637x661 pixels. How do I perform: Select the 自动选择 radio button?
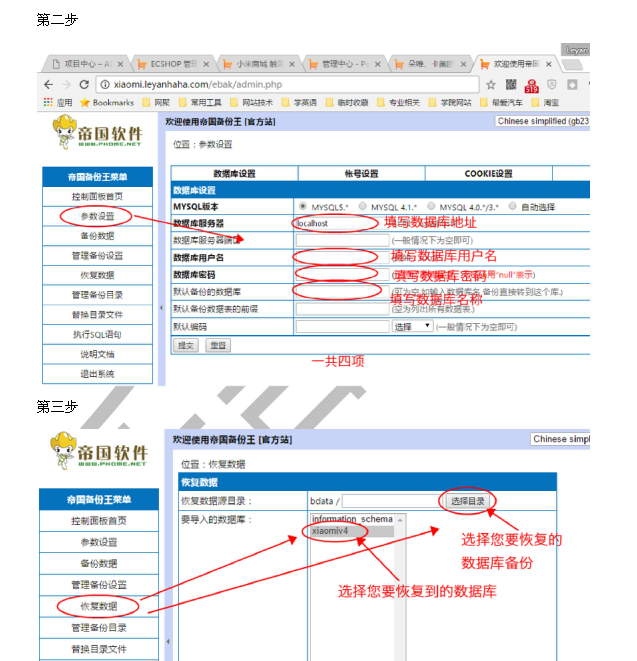point(512,206)
